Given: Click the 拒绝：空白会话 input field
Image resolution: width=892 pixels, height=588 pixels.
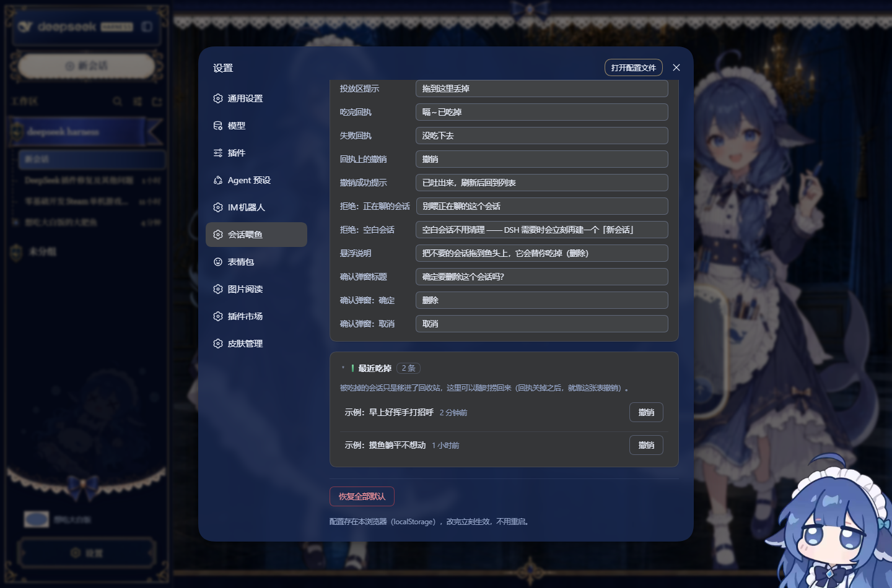Looking at the screenshot, I should [x=542, y=230].
